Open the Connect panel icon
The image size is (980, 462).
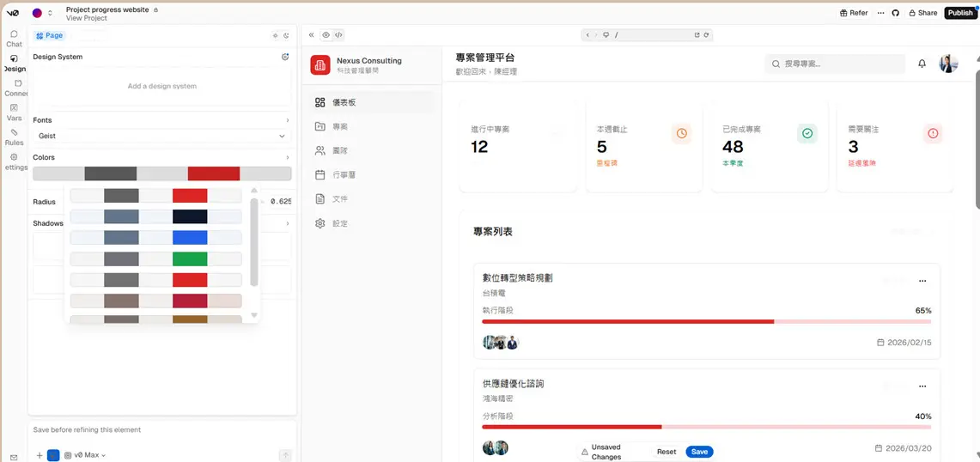pos(17,83)
